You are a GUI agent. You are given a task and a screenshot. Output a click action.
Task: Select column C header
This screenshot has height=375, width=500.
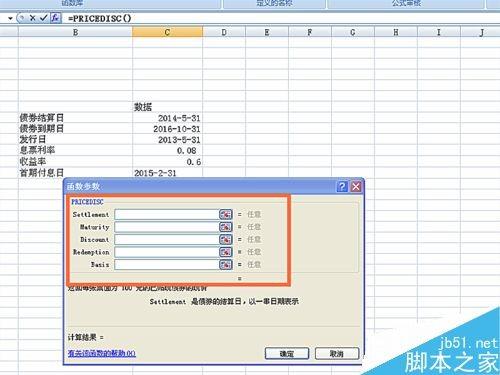pos(167,32)
